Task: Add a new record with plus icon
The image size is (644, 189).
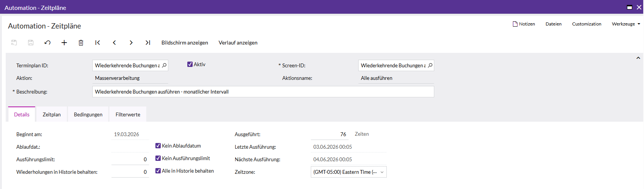Action: click(64, 43)
